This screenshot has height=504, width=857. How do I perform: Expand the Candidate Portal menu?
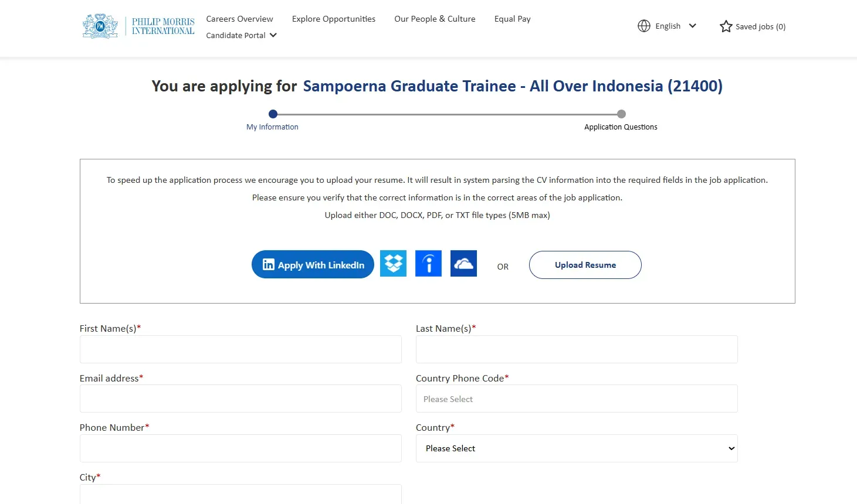(x=240, y=35)
